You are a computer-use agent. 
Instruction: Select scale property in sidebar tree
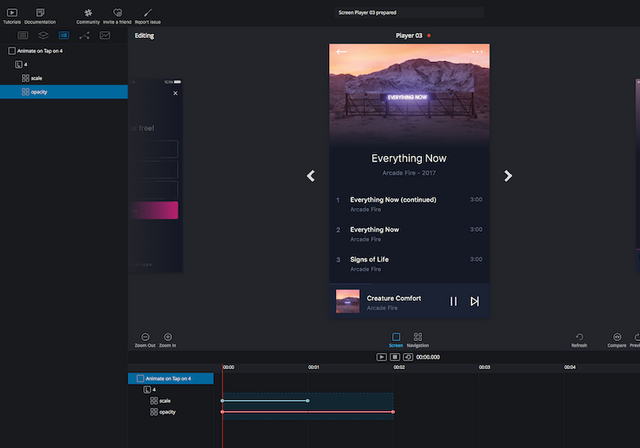click(64, 78)
